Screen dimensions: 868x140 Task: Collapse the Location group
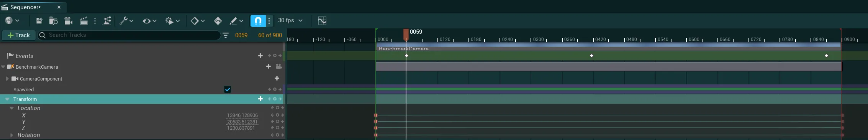(11, 109)
